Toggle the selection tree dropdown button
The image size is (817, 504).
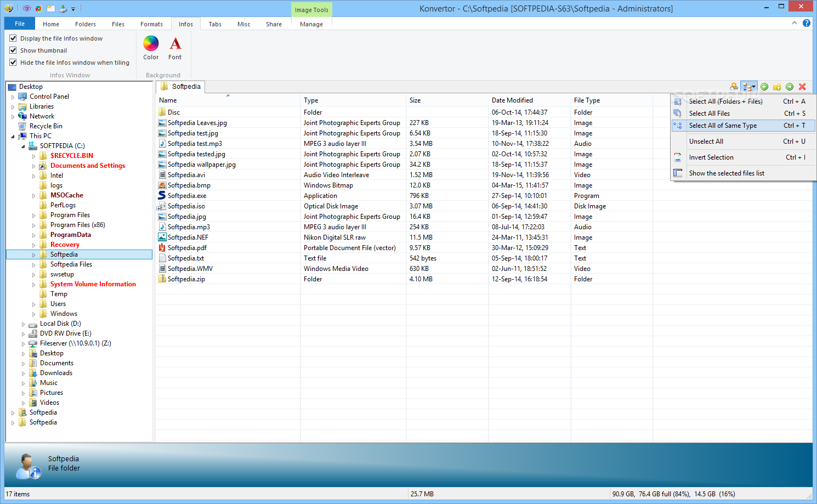pyautogui.click(x=749, y=87)
